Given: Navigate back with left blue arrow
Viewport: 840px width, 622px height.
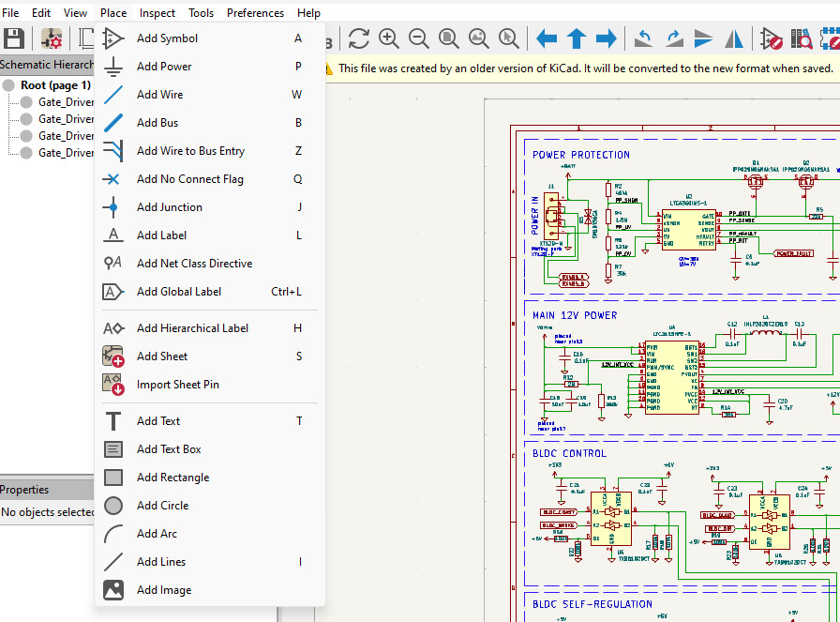Looking at the screenshot, I should [547, 38].
